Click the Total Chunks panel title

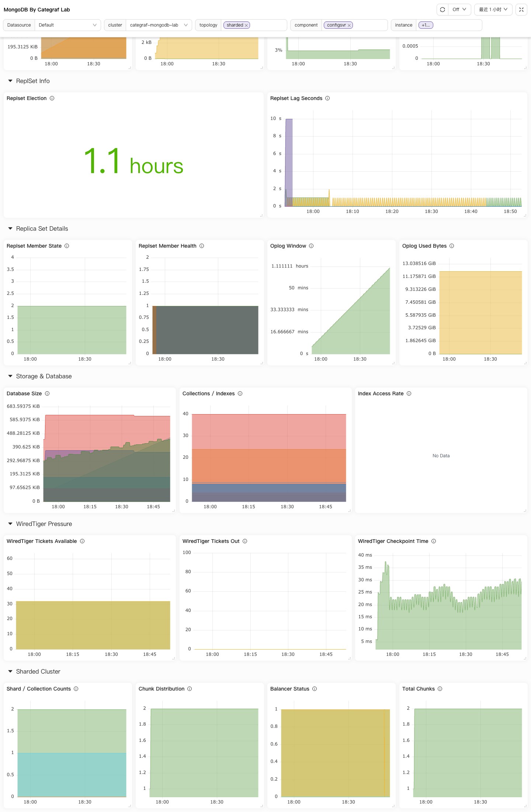click(x=418, y=689)
